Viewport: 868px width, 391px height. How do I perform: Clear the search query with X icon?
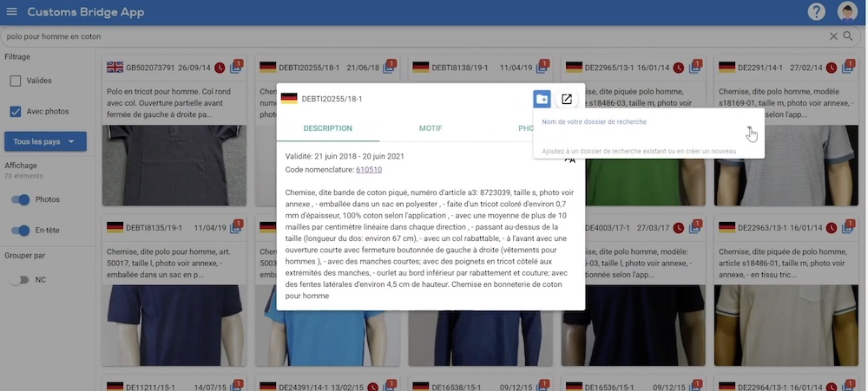(833, 36)
